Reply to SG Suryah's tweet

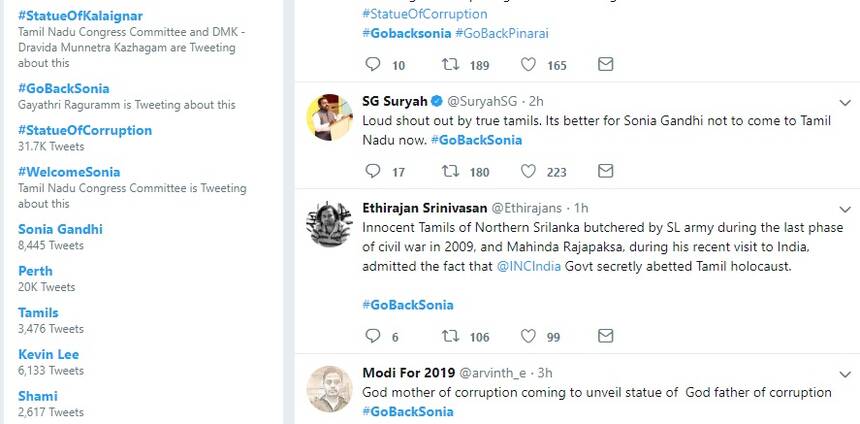point(373,171)
